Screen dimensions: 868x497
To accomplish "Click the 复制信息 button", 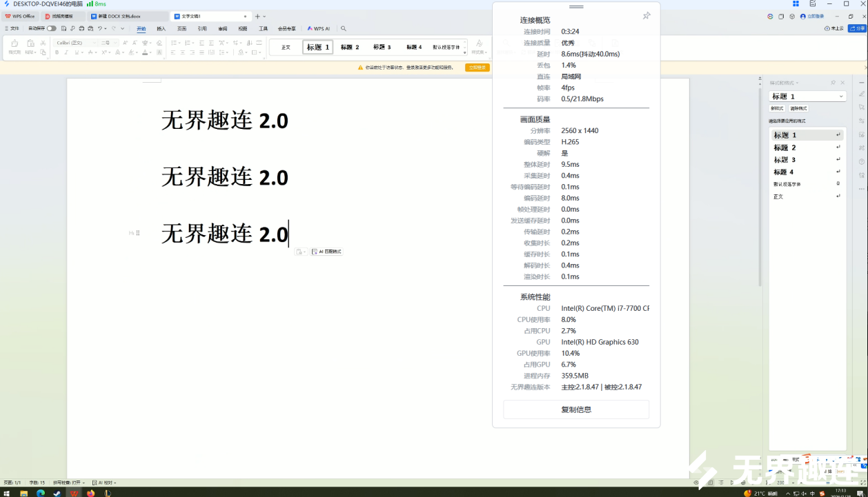I will (x=576, y=409).
